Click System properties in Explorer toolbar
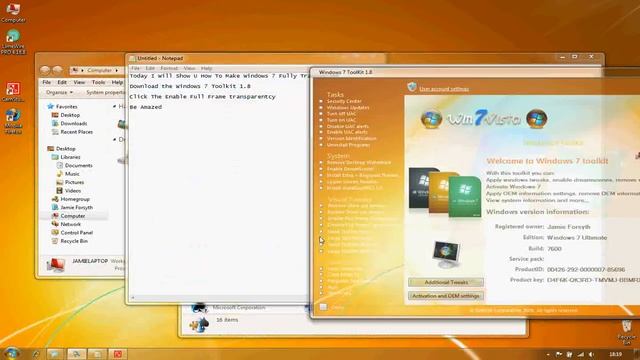 click(105, 93)
